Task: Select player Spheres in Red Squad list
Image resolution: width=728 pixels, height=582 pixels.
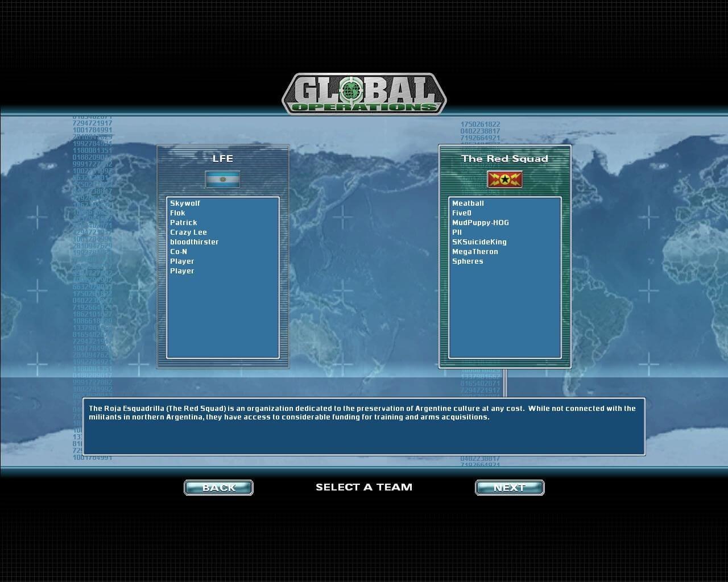Action: pos(468,261)
